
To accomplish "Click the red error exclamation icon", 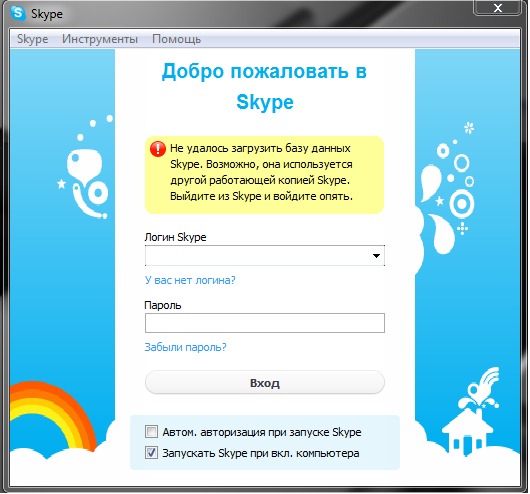I will (158, 149).
